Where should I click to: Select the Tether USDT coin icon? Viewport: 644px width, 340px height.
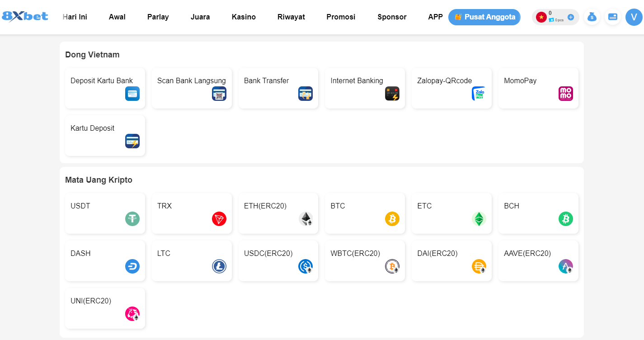pyautogui.click(x=132, y=219)
